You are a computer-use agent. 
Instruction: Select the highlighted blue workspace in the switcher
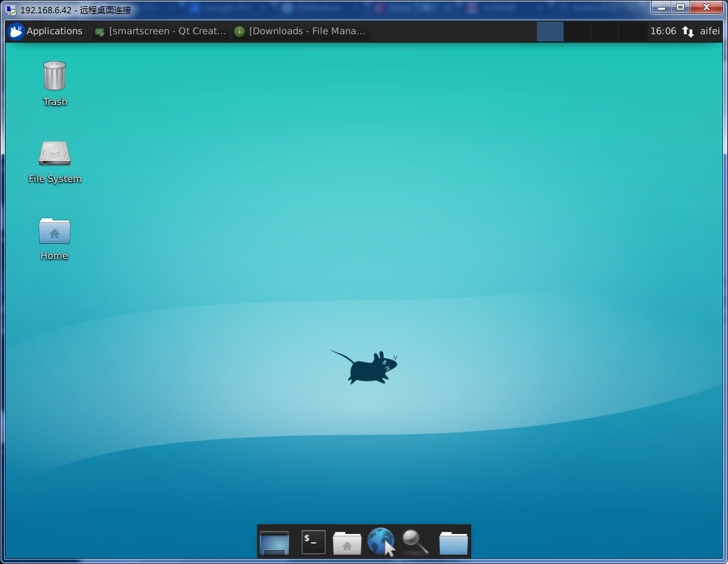[550, 31]
